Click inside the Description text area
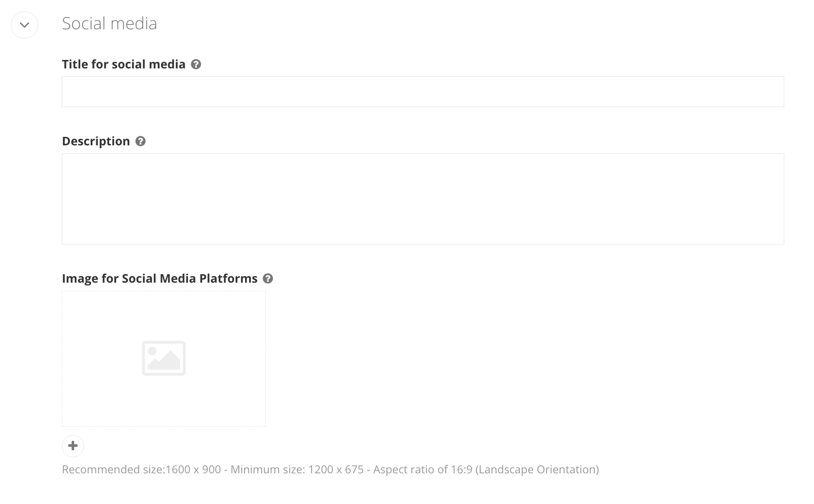Screen dimensions: 814x504 423,199
